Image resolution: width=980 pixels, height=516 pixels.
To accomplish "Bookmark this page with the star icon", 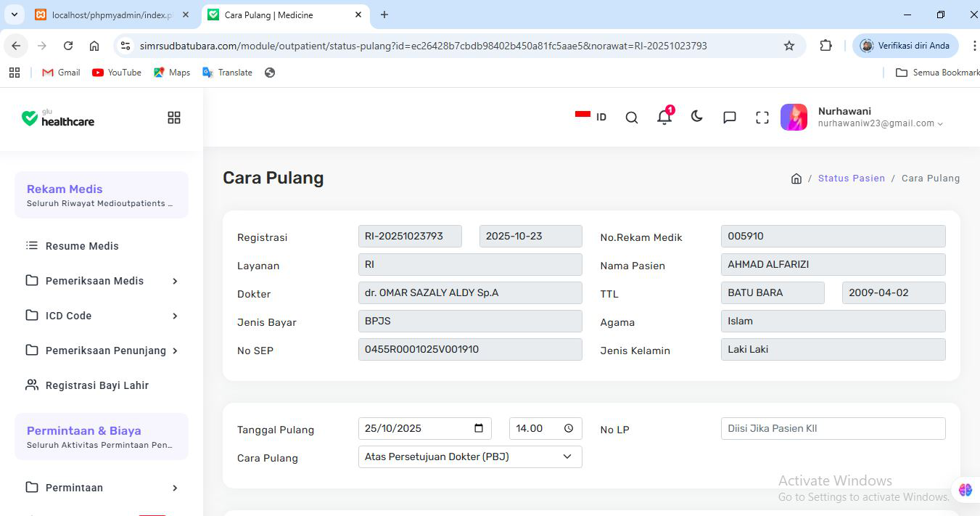I will [x=789, y=46].
